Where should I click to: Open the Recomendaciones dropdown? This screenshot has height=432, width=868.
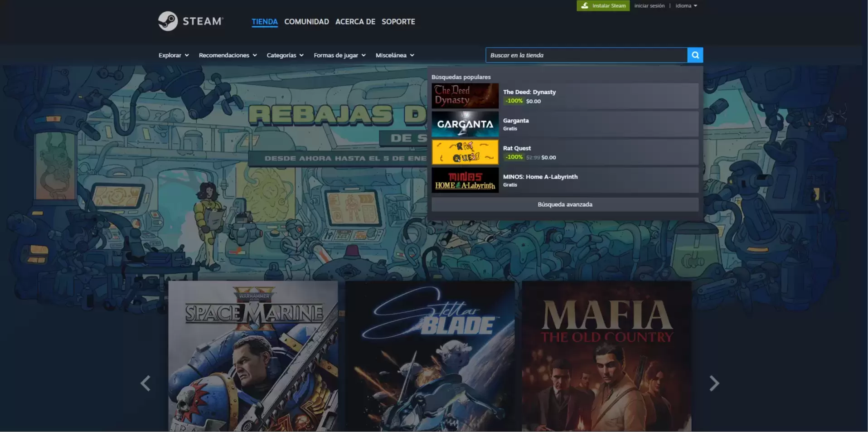(x=228, y=55)
